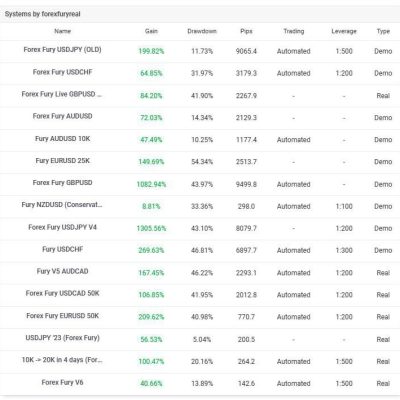Screen dimensions: 400x400
Task: Open Forex Fury Live GBPUSD system
Action: 62,94
